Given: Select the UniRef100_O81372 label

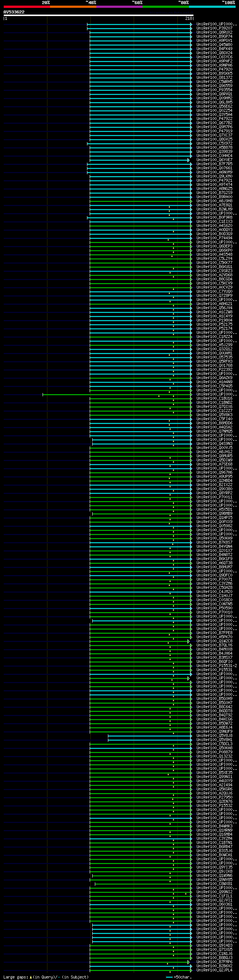Looking at the screenshot, I should (x=214, y=78).
